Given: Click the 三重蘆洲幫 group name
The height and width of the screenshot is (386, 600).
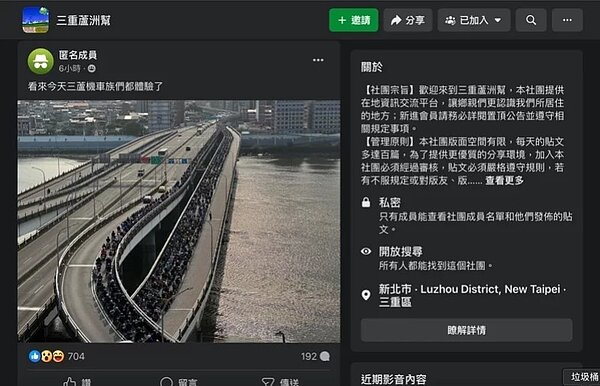Looking at the screenshot, I should 83,20.
